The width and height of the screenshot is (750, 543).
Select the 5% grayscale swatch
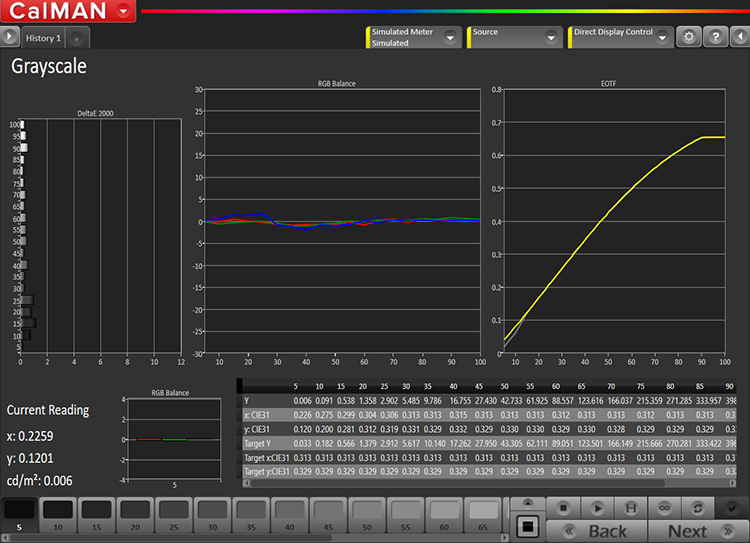(18, 511)
